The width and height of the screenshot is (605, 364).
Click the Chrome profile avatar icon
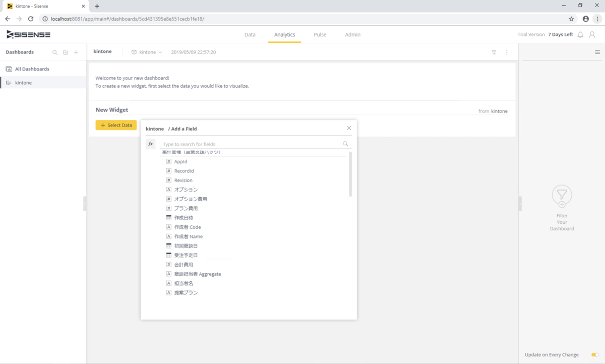pyautogui.click(x=585, y=19)
